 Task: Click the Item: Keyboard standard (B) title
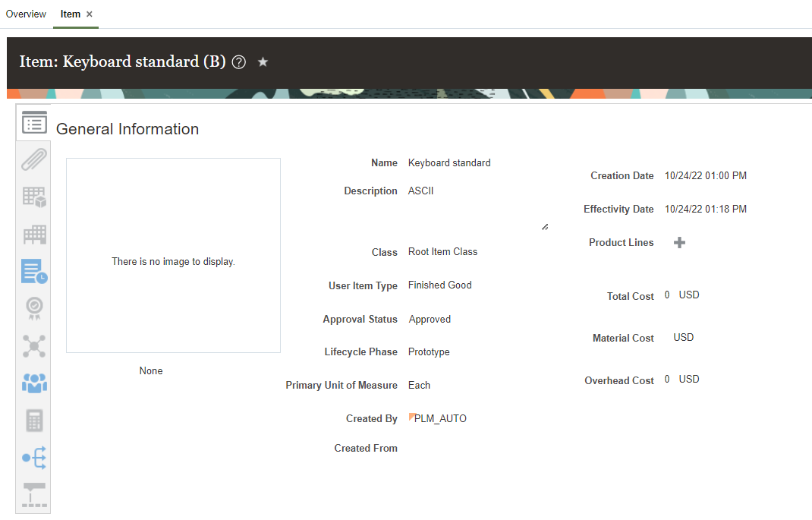coord(123,61)
